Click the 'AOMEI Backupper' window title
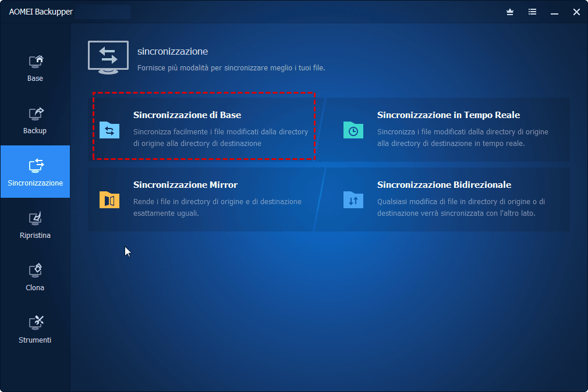The height and width of the screenshot is (392, 588). tap(41, 12)
